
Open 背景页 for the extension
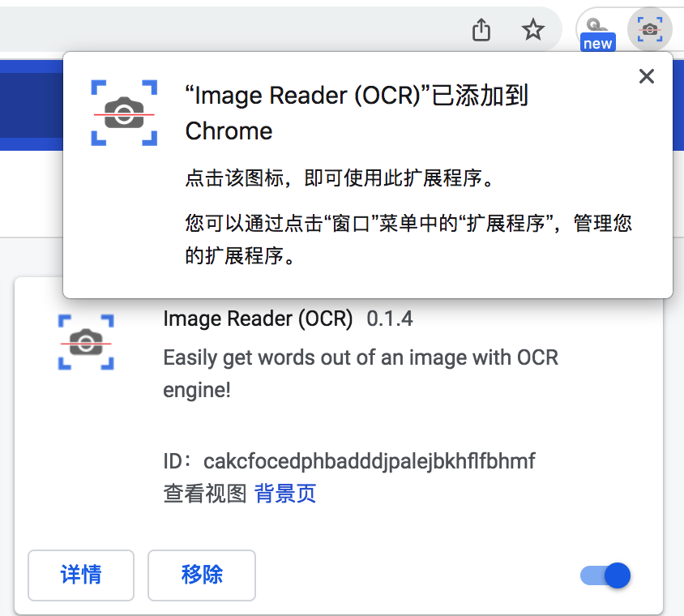point(284,494)
